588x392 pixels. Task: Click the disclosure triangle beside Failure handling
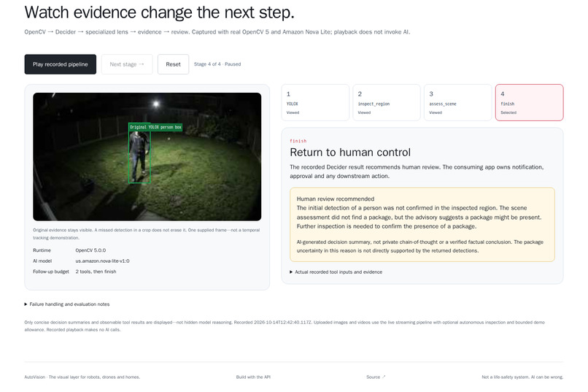click(x=26, y=304)
